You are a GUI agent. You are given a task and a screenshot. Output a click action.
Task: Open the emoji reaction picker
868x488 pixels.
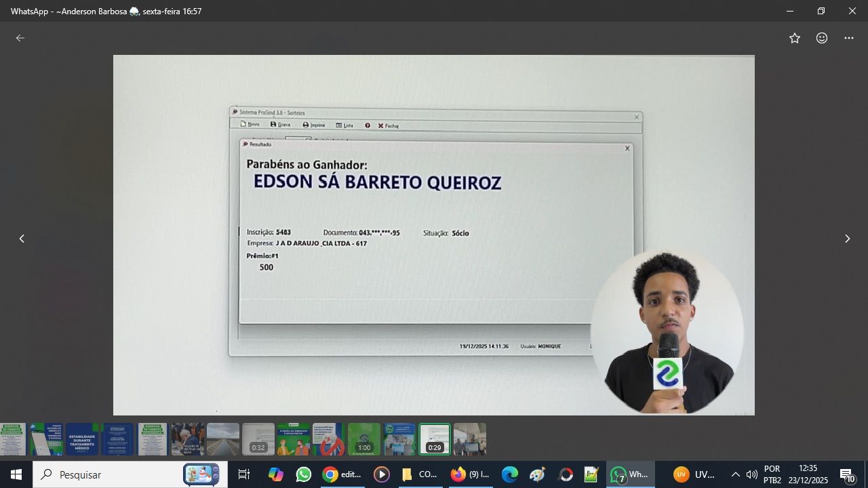[x=822, y=38]
